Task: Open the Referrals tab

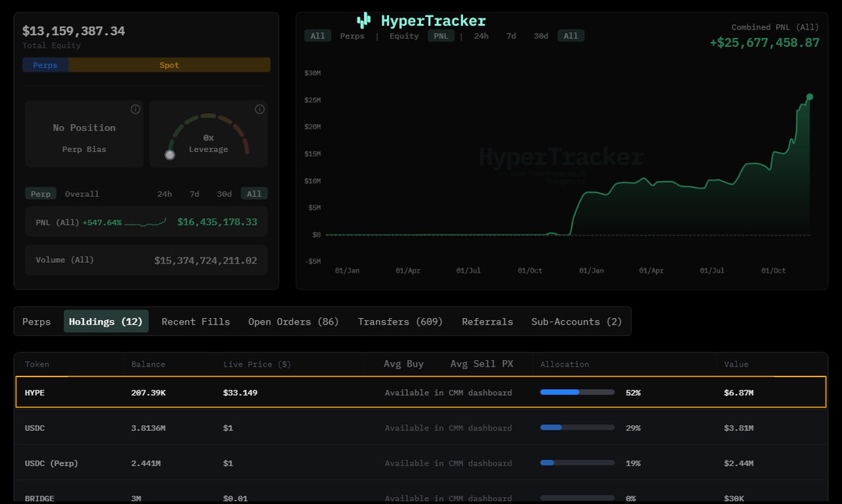Action: point(487,321)
